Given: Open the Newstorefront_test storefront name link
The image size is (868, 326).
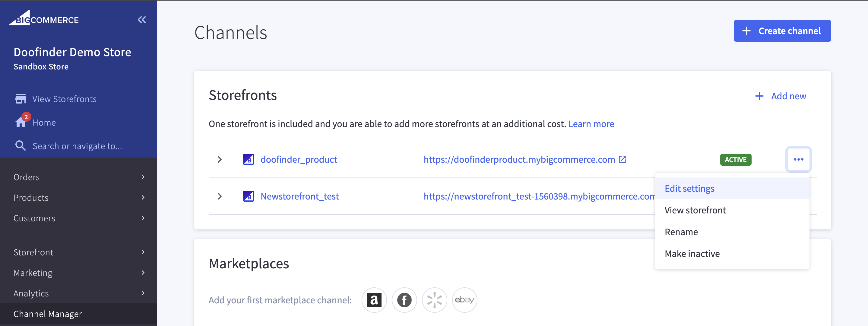Looking at the screenshot, I should click(x=299, y=196).
